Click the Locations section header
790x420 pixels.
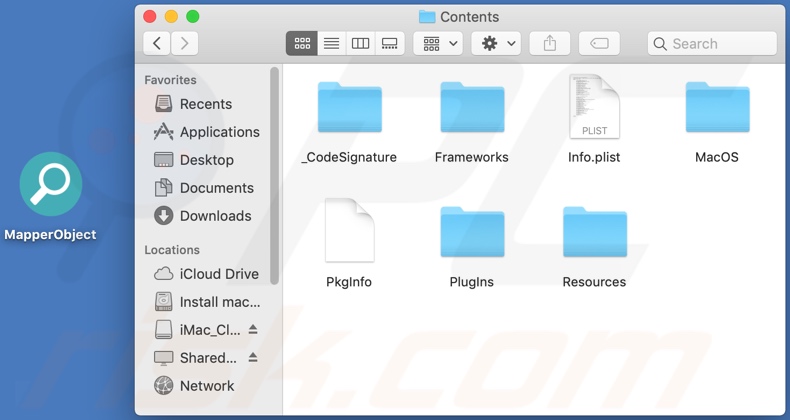point(172,250)
